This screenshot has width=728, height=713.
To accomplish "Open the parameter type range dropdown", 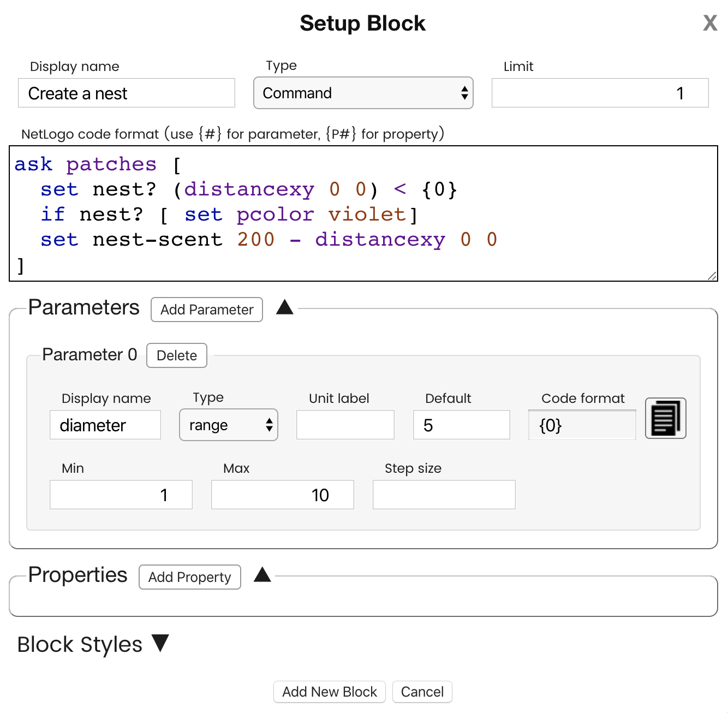I will [229, 425].
